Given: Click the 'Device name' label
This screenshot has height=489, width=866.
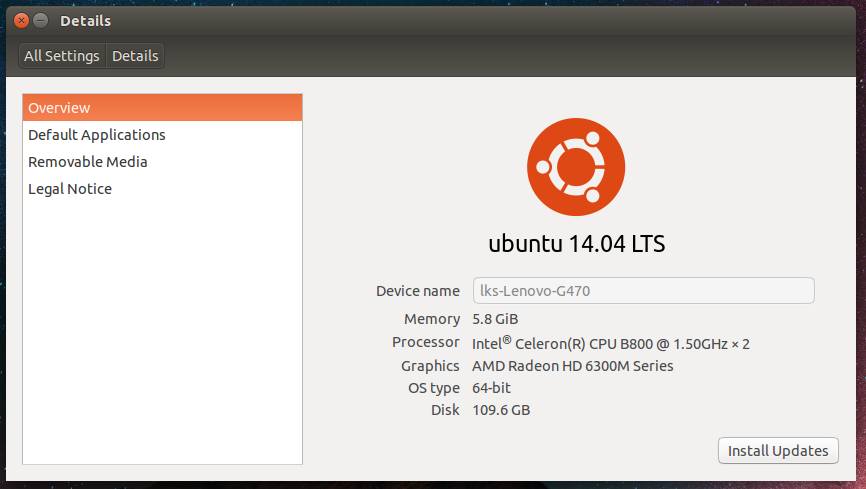Looking at the screenshot, I should click(x=418, y=291).
